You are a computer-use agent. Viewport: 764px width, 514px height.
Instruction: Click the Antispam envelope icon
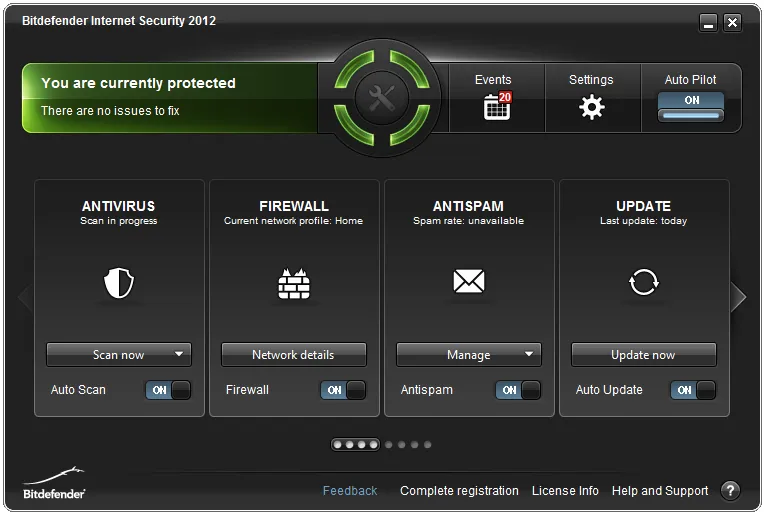469,281
